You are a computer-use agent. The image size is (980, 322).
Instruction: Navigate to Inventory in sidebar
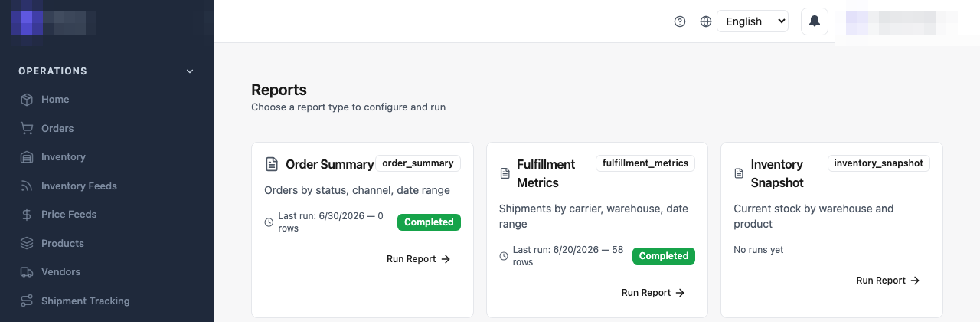point(64,157)
